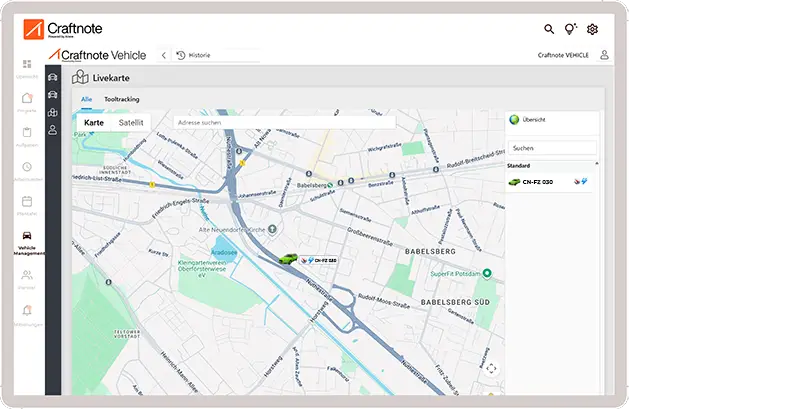Open the Übersicht globe icon
The height and width of the screenshot is (409, 800).
pyautogui.click(x=515, y=120)
